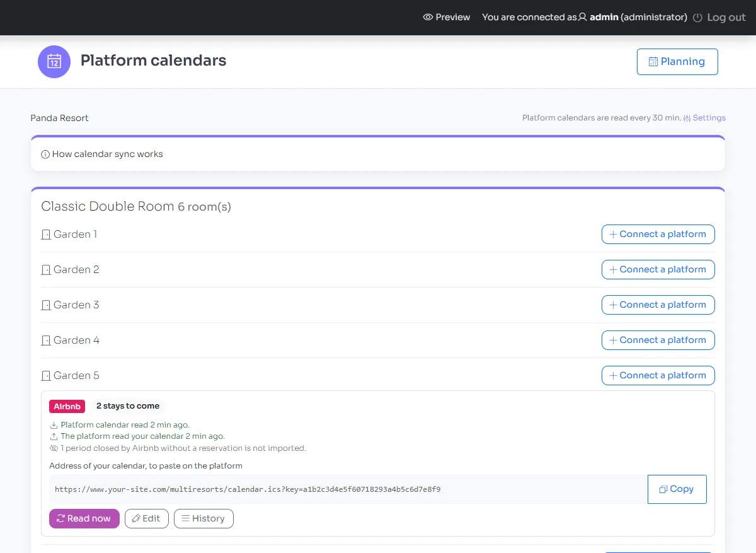
Task: Connect a platform for Garden 4
Action: 658,340
